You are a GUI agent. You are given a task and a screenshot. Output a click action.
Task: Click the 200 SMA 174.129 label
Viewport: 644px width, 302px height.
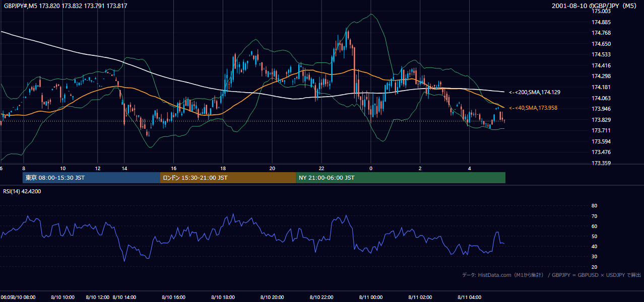coord(534,93)
